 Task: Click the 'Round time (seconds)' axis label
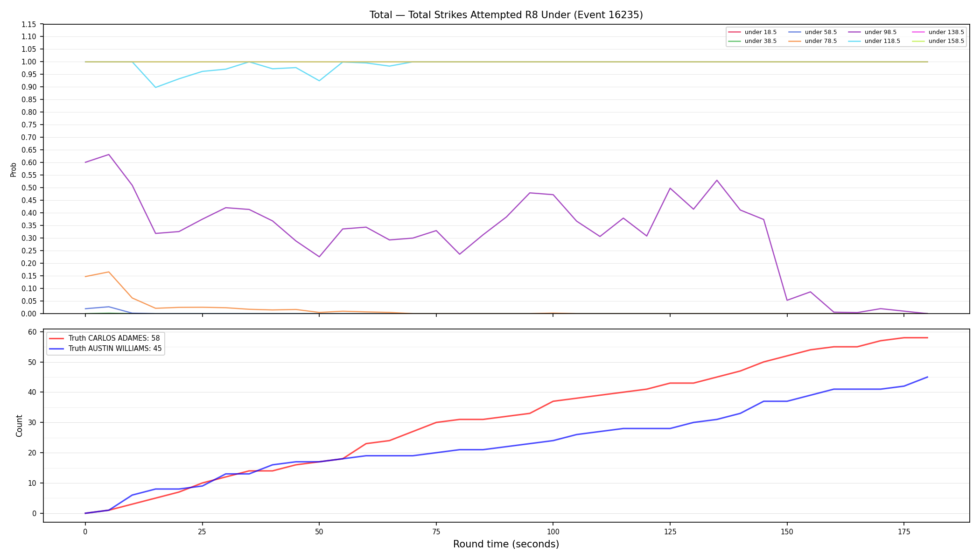pyautogui.click(x=506, y=544)
